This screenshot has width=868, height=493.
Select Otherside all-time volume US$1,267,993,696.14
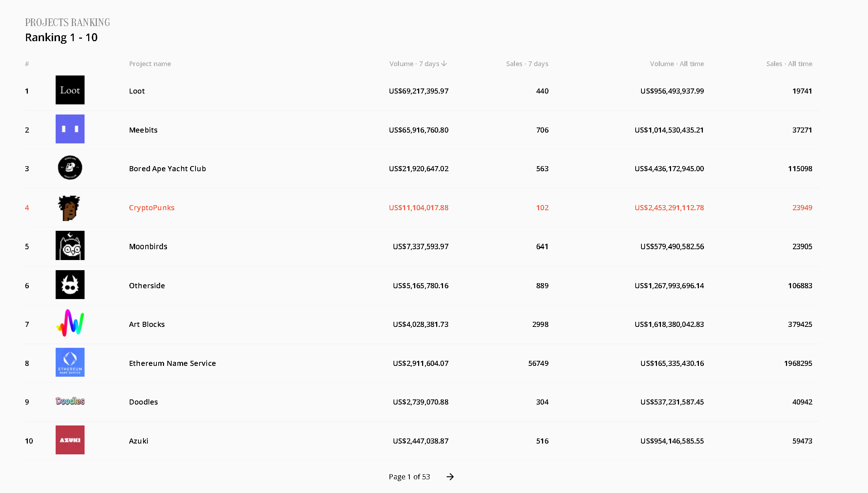tap(669, 286)
